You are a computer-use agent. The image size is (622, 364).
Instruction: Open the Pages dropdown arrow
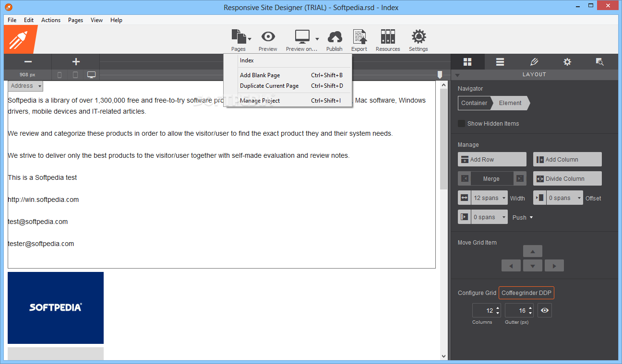[250, 39]
